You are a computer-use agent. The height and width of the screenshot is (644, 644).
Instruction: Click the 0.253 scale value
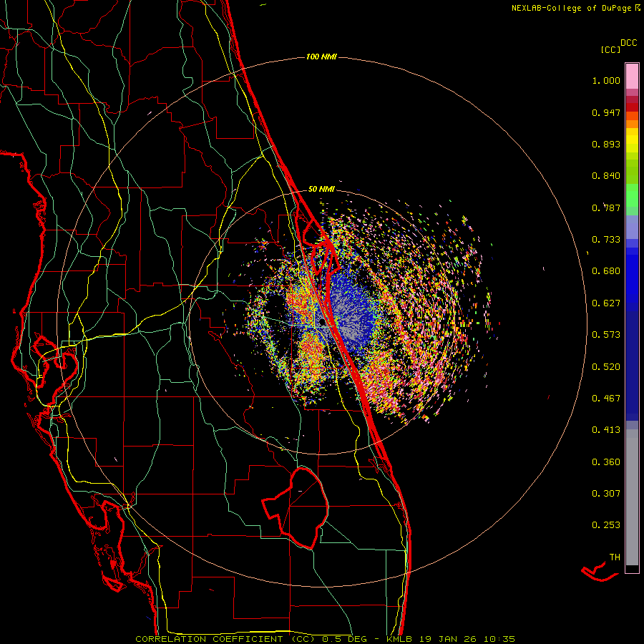click(606, 525)
